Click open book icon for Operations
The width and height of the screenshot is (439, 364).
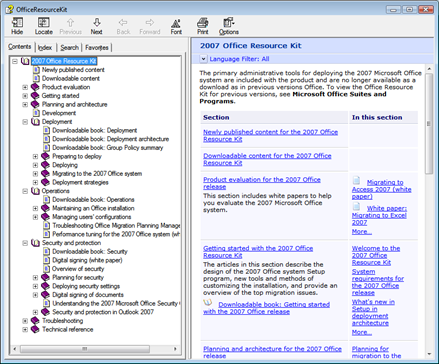[35, 191]
